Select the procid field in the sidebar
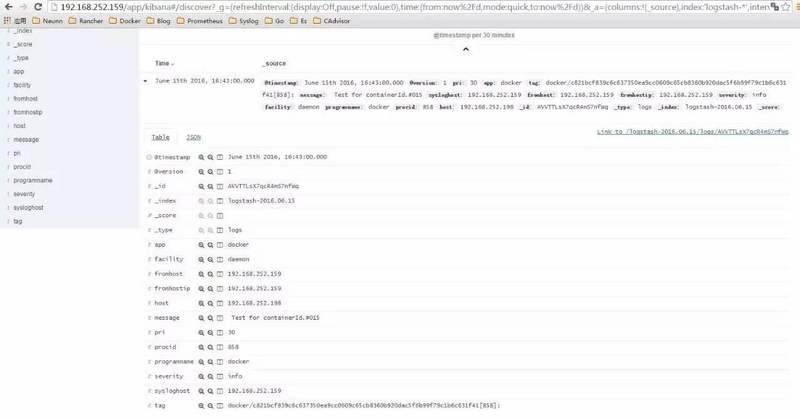The image size is (800, 419). pos(22,167)
